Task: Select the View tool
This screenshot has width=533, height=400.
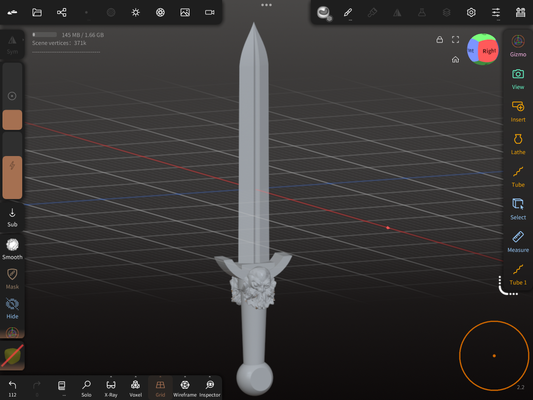Action: [518, 79]
